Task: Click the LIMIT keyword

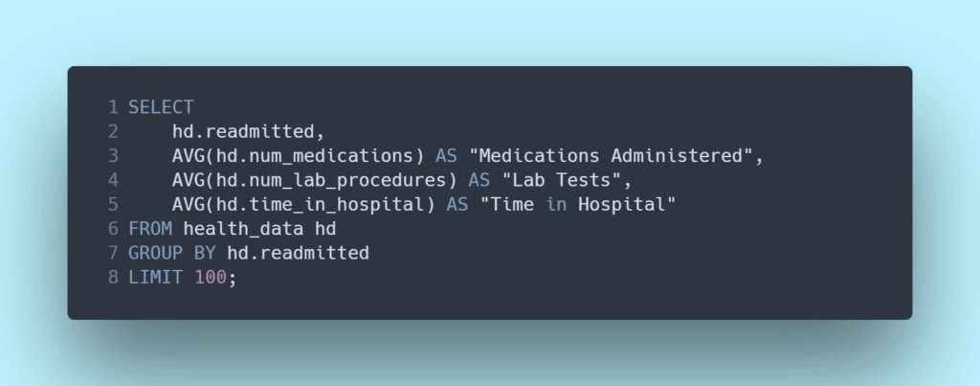Action: 156,278
